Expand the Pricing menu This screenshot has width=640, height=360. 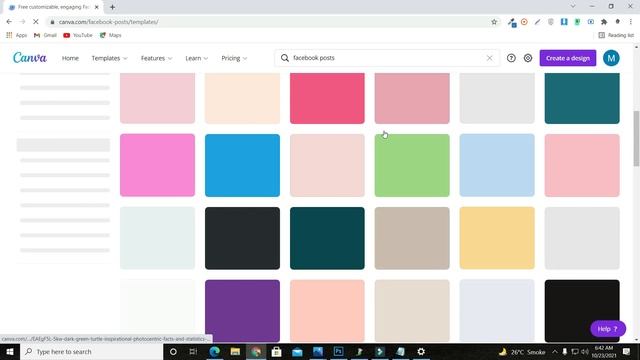(x=234, y=58)
